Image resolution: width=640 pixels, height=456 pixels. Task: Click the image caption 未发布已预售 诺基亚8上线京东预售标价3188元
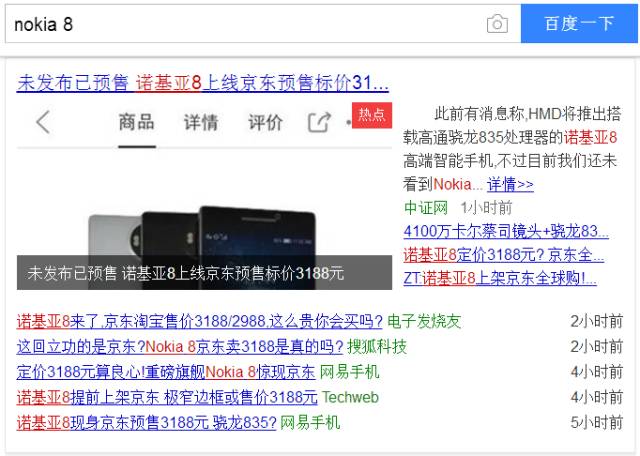click(x=186, y=273)
